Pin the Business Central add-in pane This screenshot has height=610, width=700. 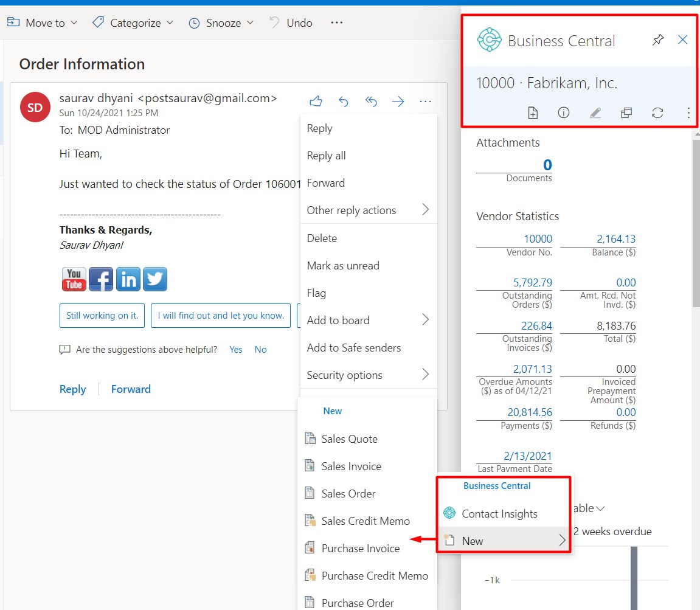coord(657,40)
